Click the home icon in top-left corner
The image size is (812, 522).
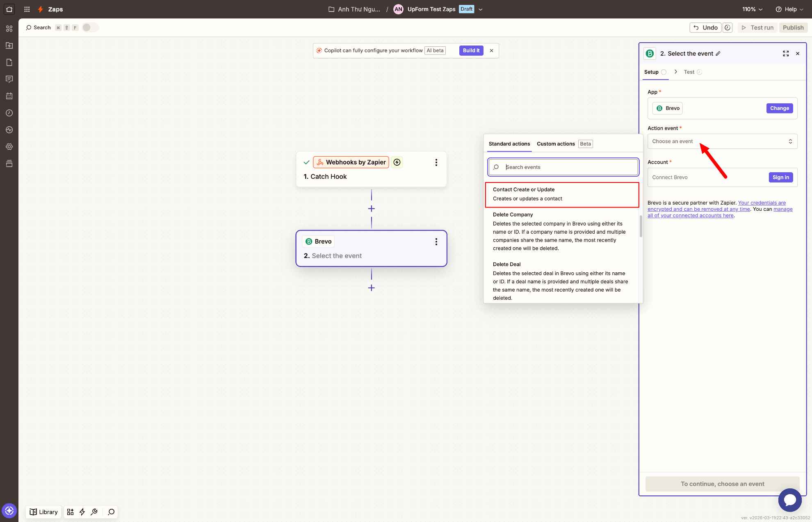pos(9,9)
